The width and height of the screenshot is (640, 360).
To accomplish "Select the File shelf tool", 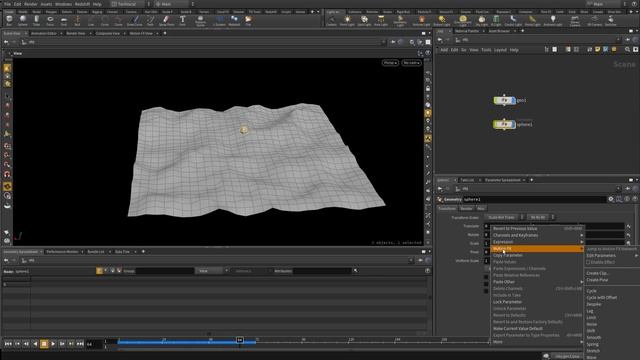I will [248, 20].
